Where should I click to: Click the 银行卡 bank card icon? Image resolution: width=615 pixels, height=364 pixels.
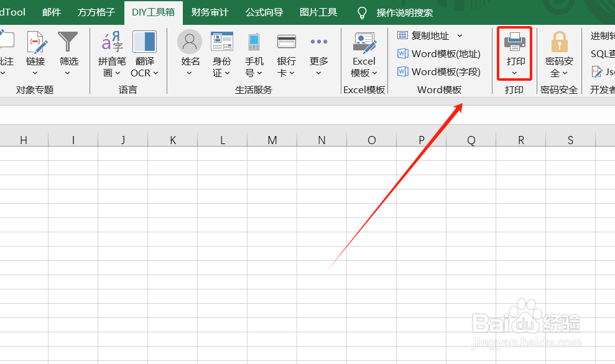287,42
